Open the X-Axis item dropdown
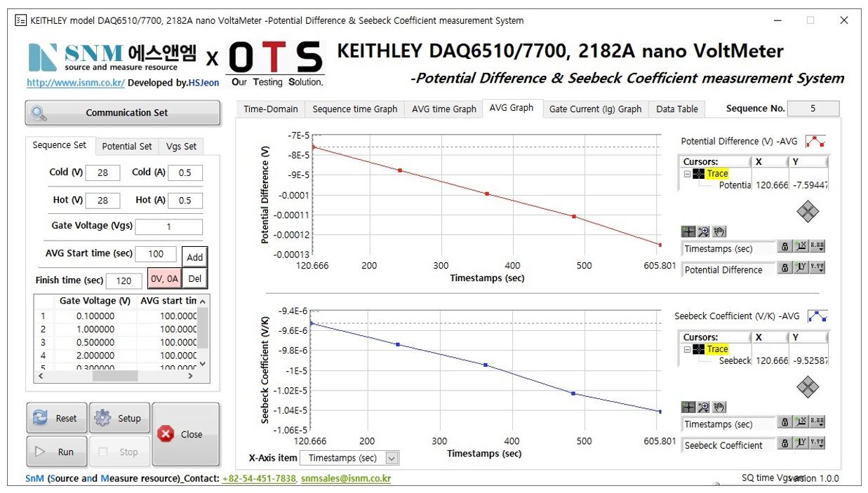Viewport: 868px width, 493px height. click(x=392, y=458)
